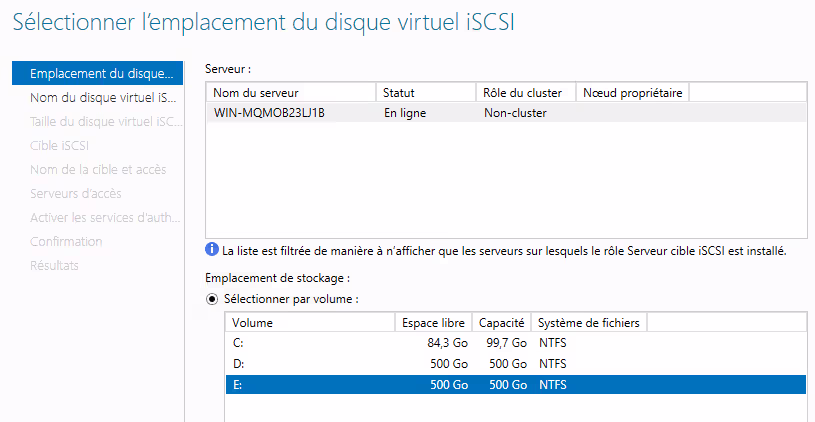Click the 'Nœud propriétaire' column header
The width and height of the screenshot is (815, 422).
(632, 93)
